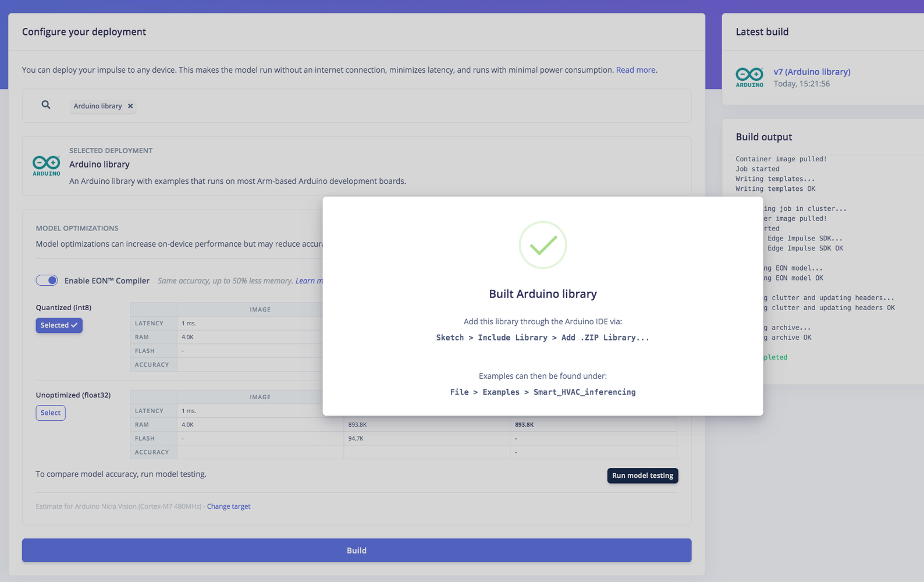Click the 'Writing templates OK' log line
Screen dimensions: 924x582
(x=775, y=189)
